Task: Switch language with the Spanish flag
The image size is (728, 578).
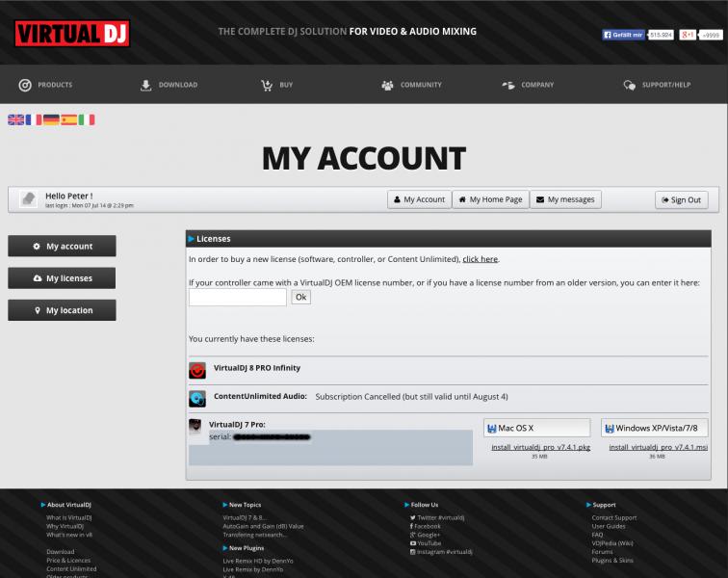Action: [68, 119]
